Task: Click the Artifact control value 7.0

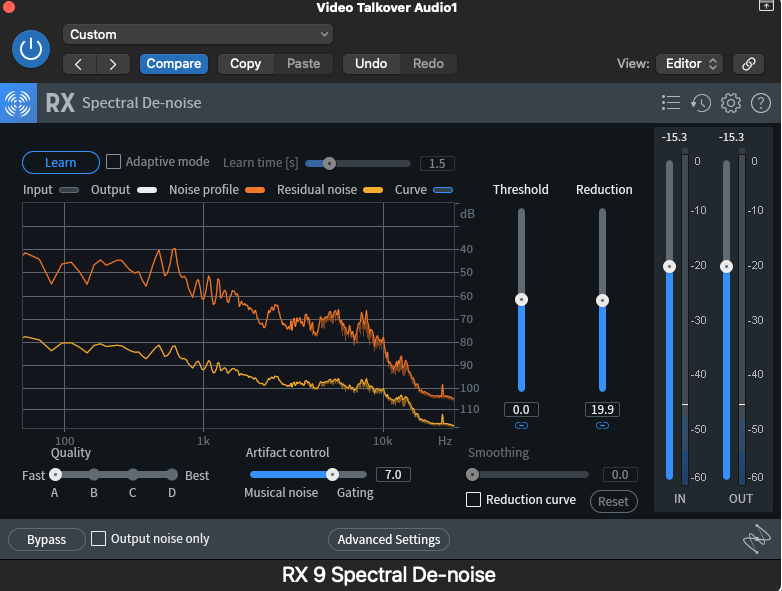Action: [393, 474]
